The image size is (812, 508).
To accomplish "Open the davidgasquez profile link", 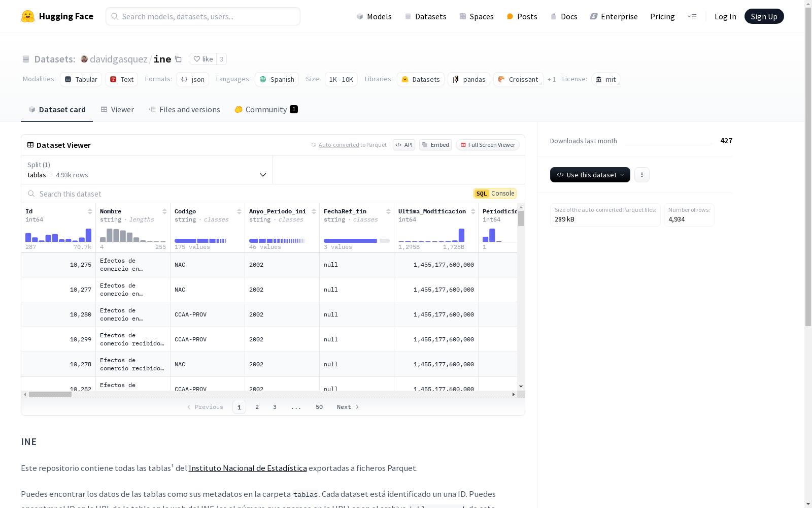I will click(x=118, y=59).
